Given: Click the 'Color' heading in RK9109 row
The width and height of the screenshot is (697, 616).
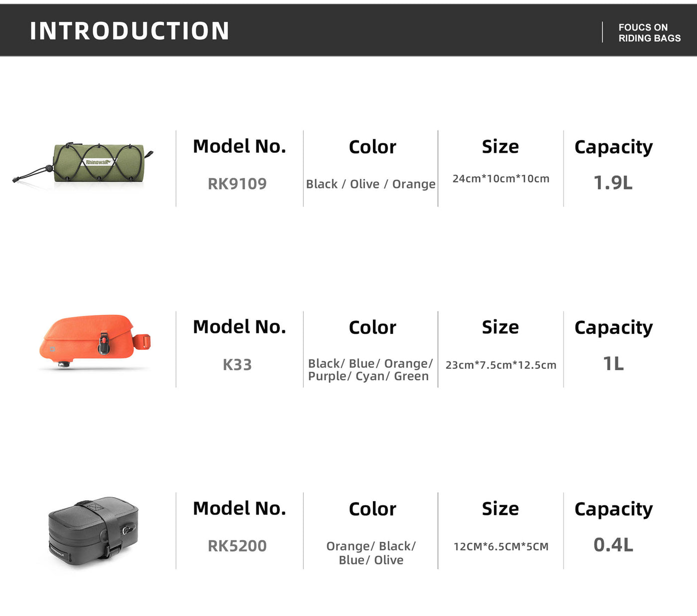Looking at the screenshot, I should [x=372, y=147].
